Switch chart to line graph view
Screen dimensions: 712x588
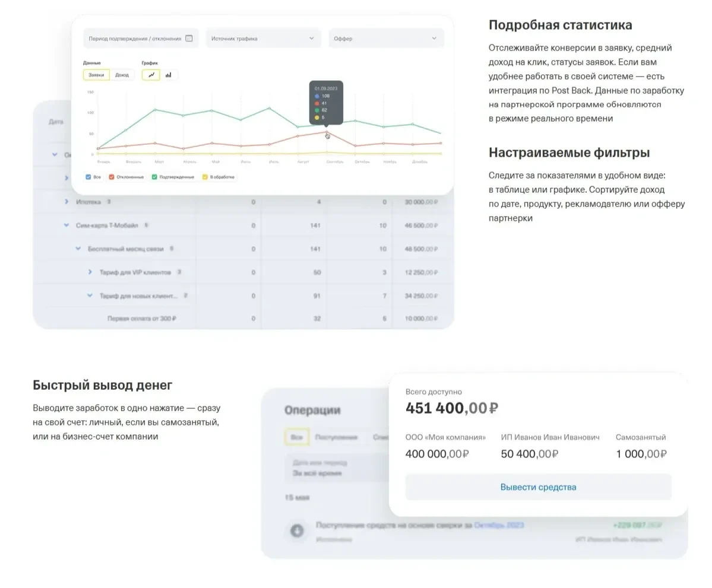151,75
